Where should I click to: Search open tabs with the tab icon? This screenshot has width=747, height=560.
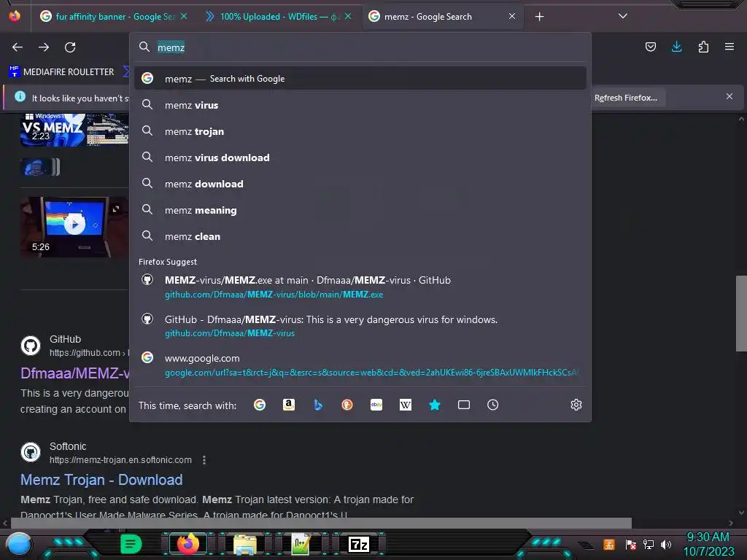(x=463, y=405)
